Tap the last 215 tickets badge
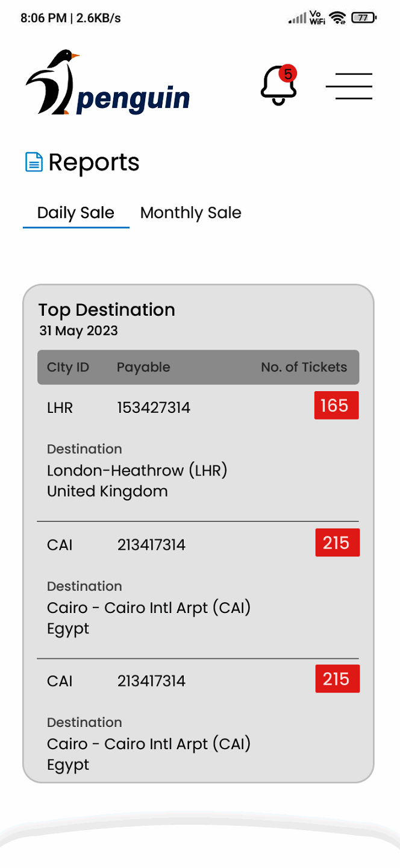Viewport: 400px width, 868px height. point(337,679)
